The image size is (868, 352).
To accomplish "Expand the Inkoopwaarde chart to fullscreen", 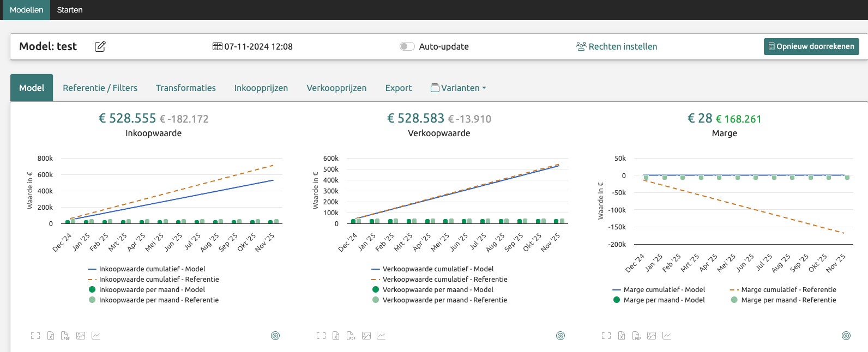I will [x=35, y=336].
